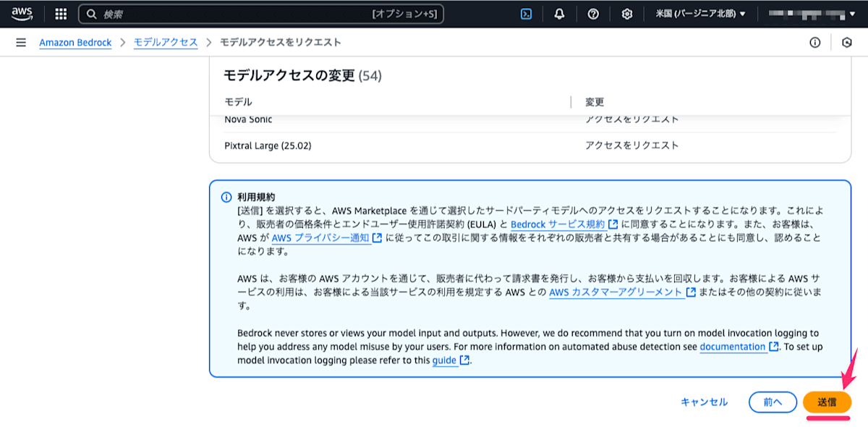
Task: Open the settings gear icon
Action: tap(627, 14)
